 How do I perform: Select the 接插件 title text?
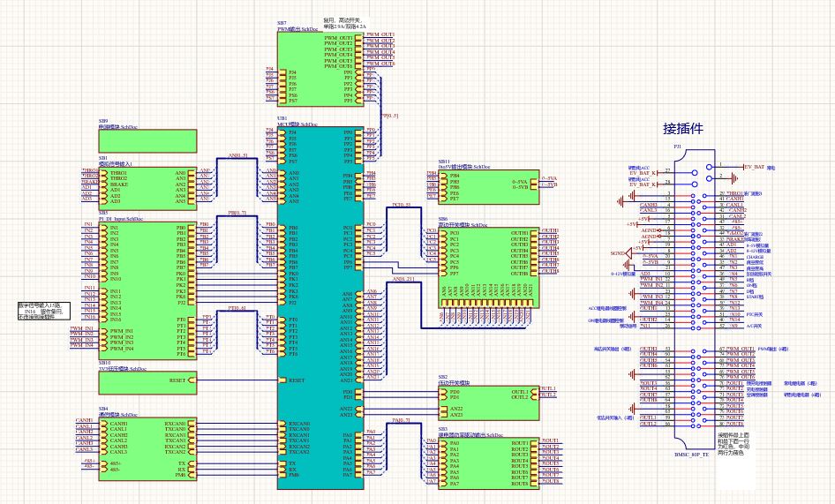(682, 128)
